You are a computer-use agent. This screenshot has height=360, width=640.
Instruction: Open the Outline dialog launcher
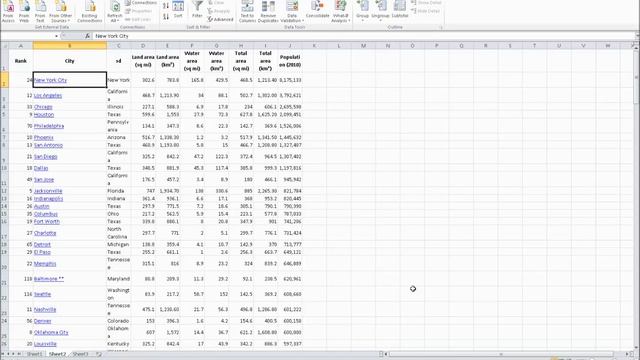click(441, 27)
